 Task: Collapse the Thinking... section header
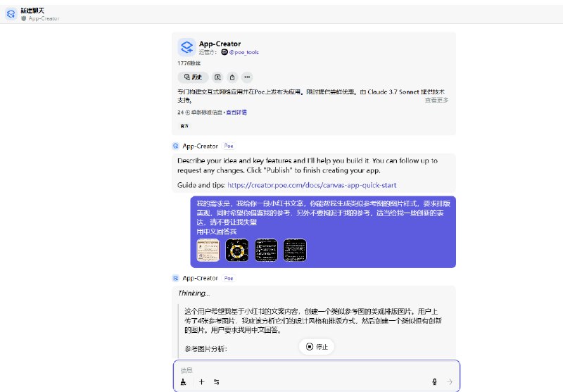click(194, 293)
